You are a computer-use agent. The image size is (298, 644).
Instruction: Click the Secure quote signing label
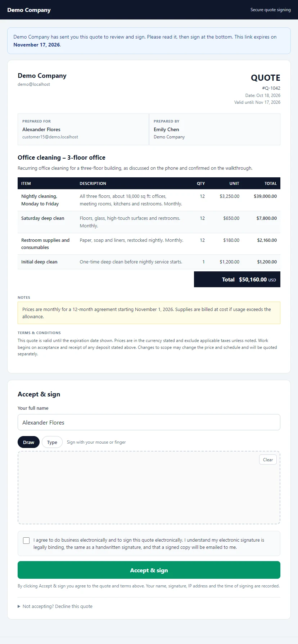[x=271, y=10]
